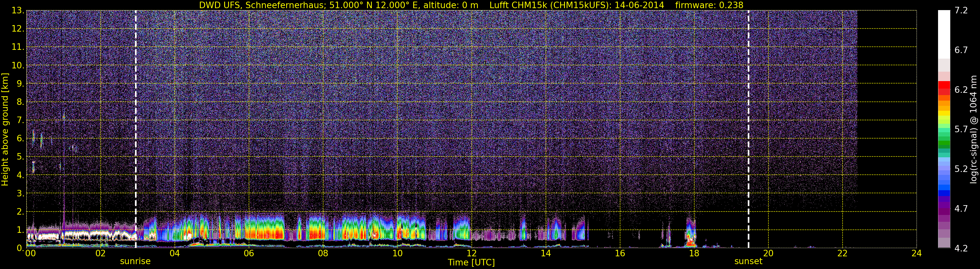
Task: Select the 24 hour tick label
Action: pyautogui.click(x=917, y=253)
